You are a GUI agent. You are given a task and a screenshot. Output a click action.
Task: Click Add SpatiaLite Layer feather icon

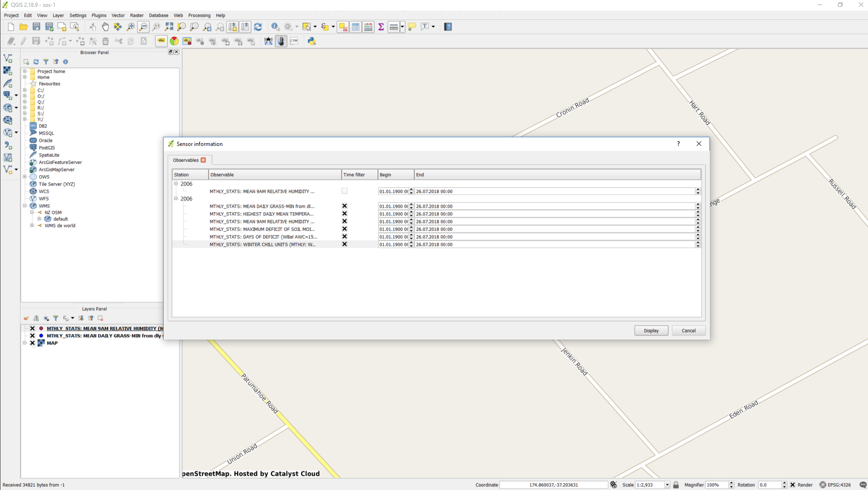pyautogui.click(x=8, y=83)
